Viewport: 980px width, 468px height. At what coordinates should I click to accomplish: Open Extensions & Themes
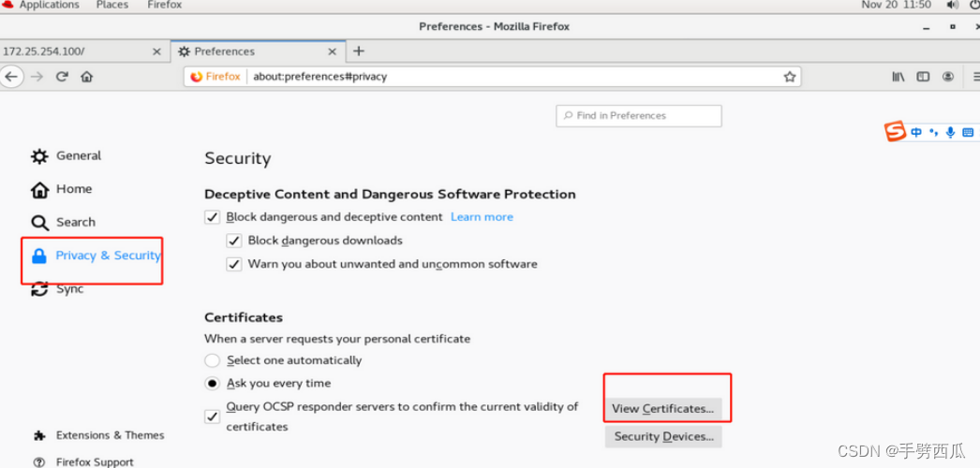pos(98,435)
